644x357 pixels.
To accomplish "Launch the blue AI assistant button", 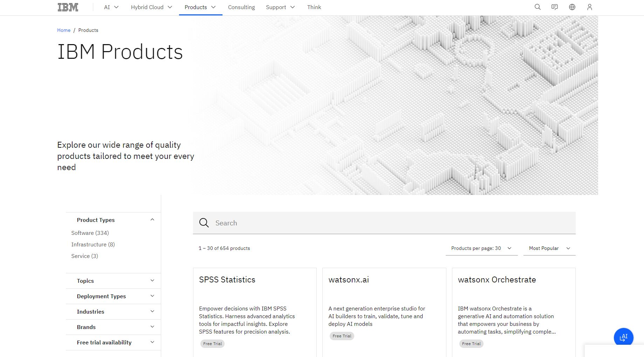I will [x=623, y=337].
